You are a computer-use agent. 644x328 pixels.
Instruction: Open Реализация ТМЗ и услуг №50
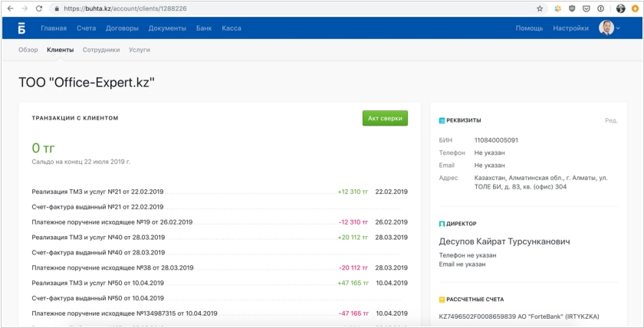[x=98, y=283]
